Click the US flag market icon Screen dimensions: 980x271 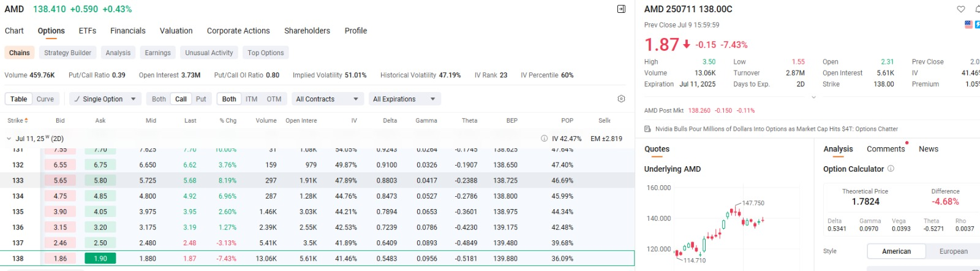point(968,25)
